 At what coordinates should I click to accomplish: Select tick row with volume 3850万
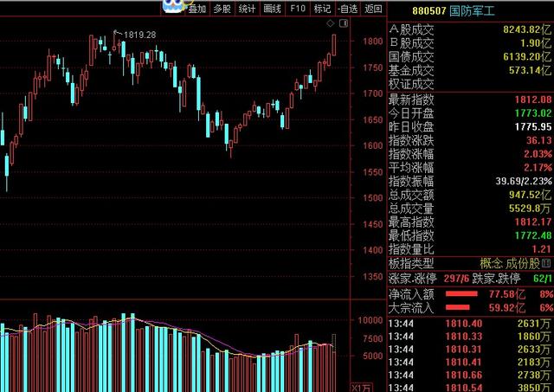point(470,388)
